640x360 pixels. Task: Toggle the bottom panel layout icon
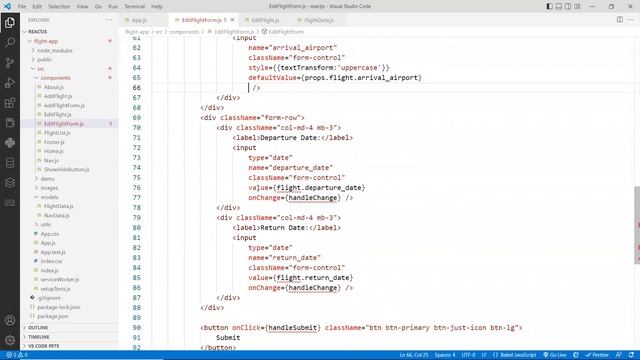[x=559, y=6]
